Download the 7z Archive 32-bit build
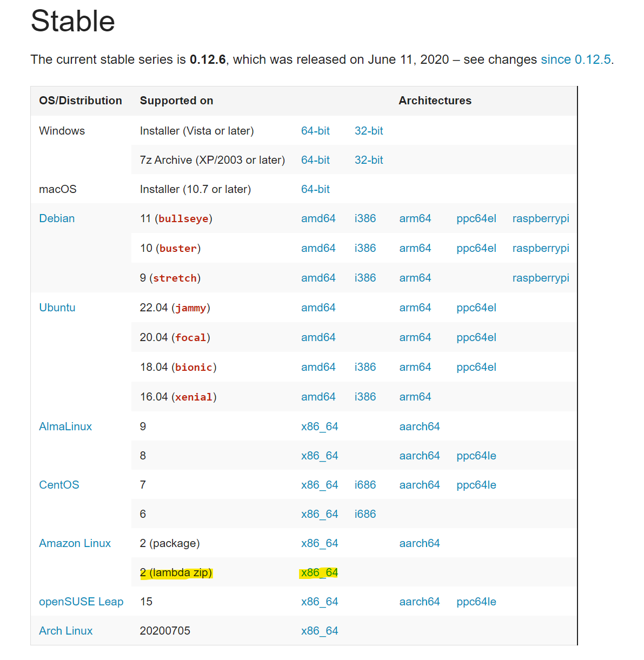Viewport: 644px width, 660px height. coord(368,159)
